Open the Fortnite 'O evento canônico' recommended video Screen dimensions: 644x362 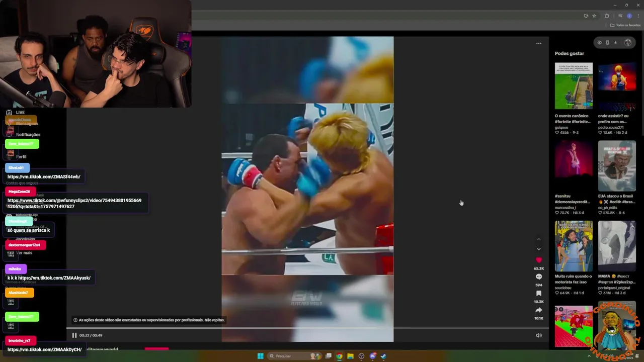pyautogui.click(x=574, y=86)
